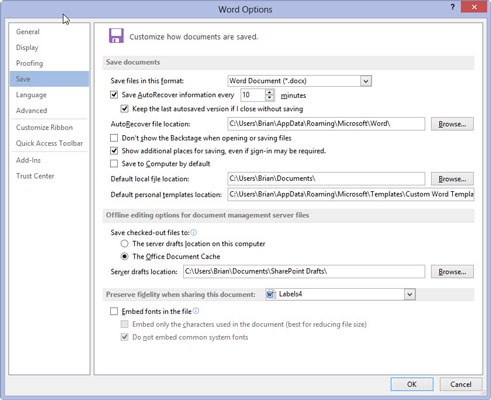
Task: Expand the Labels4 document dropdown
Action: coord(409,294)
